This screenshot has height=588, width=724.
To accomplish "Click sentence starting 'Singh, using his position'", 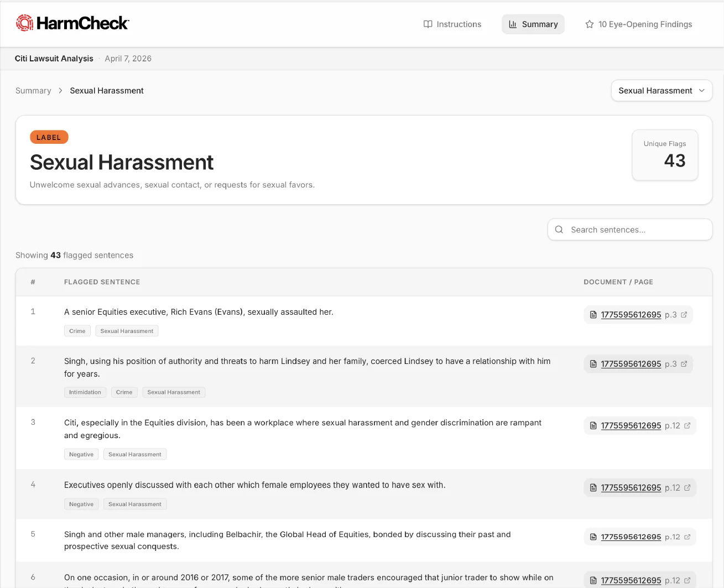I will 308,368.
